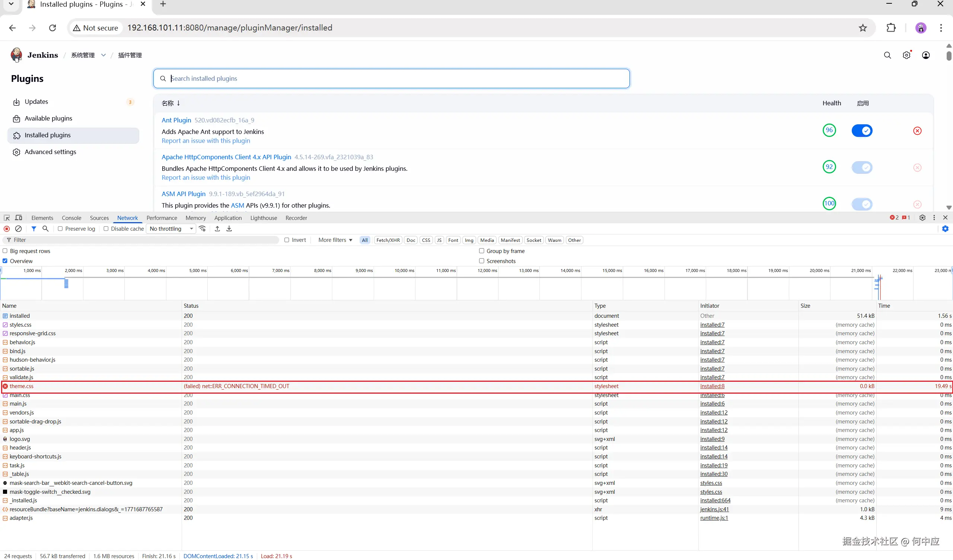The width and height of the screenshot is (953, 560).
Task: Disable the Ant Plugin toggle switch
Action: (x=862, y=131)
